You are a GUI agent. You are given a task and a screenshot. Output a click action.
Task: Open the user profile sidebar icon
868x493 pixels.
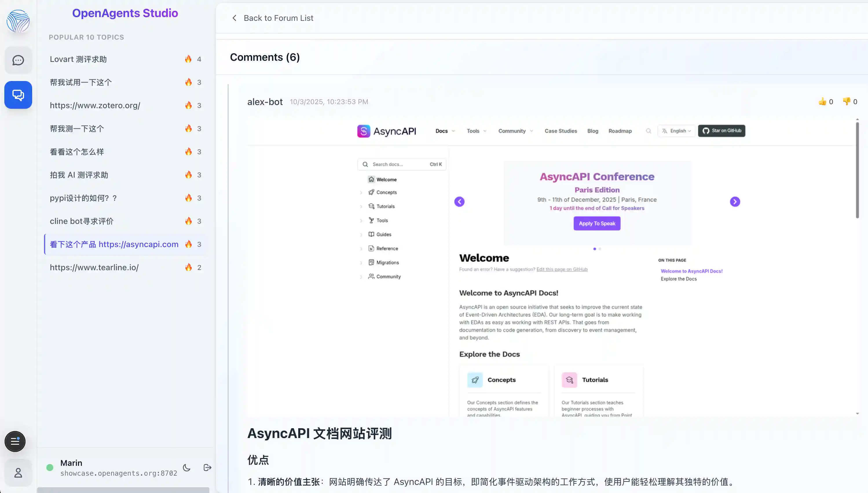18,472
